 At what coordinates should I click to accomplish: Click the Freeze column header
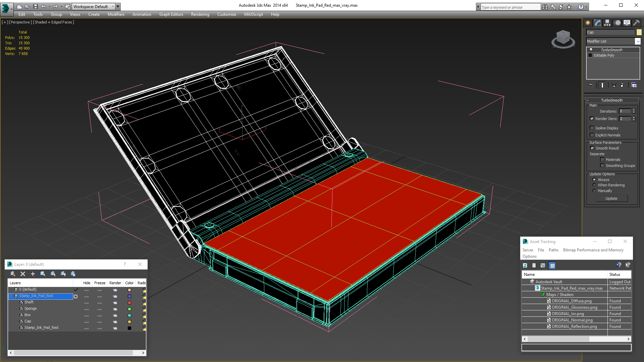click(x=100, y=283)
